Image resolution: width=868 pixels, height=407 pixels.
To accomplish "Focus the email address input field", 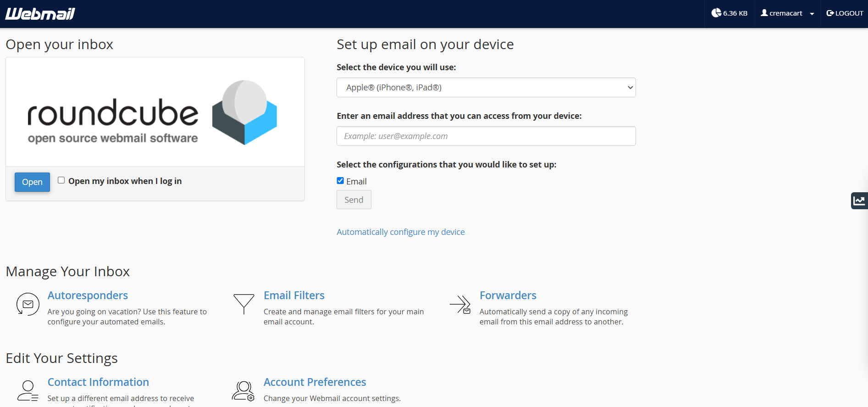I will (486, 136).
